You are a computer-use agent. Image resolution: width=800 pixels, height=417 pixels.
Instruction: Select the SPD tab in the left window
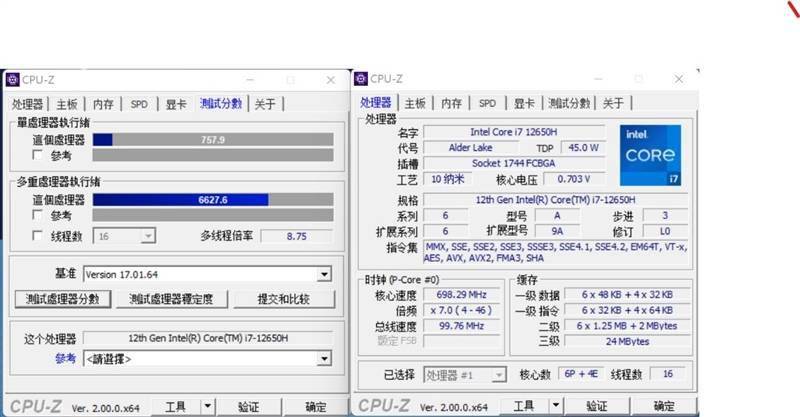139,104
